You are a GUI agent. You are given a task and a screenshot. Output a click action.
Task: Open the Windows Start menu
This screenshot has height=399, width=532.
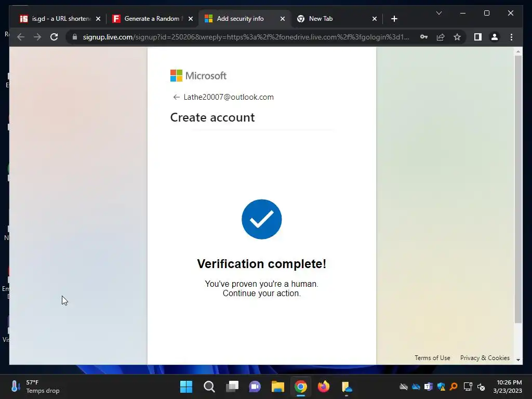point(186,387)
